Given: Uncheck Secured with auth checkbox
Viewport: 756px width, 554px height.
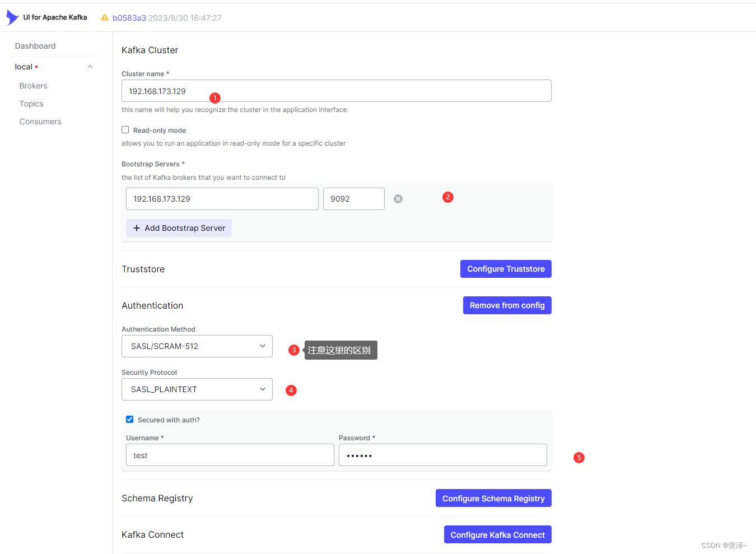Looking at the screenshot, I should pos(130,420).
